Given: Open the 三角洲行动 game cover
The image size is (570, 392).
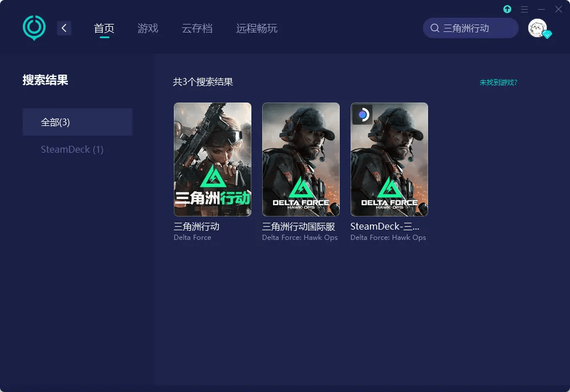Looking at the screenshot, I should pyautogui.click(x=212, y=159).
